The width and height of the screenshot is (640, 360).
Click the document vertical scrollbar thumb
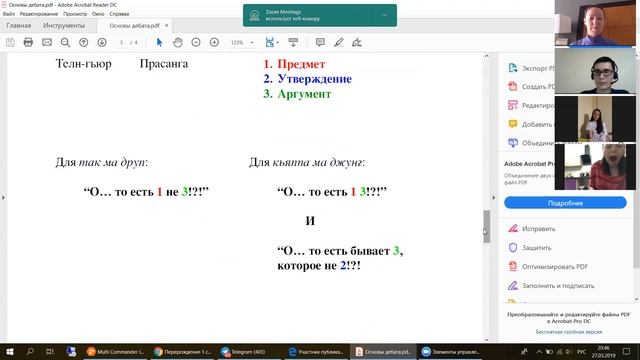[487, 227]
